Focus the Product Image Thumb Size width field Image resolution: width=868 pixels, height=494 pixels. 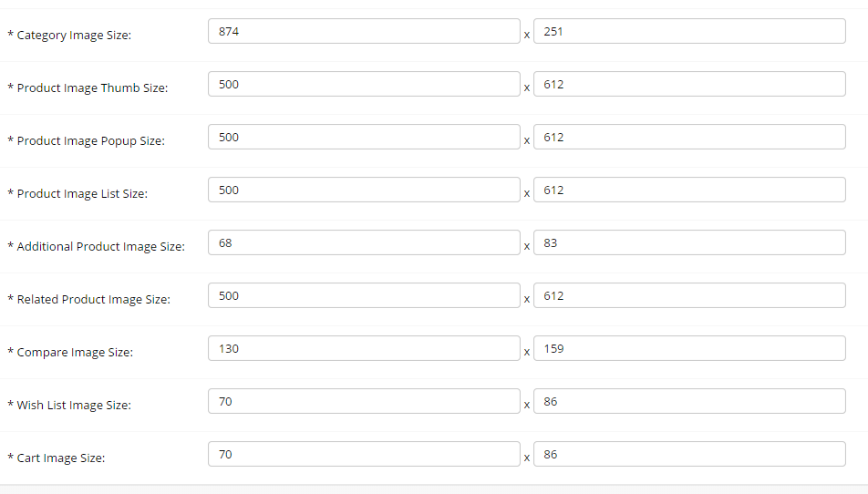[364, 85]
